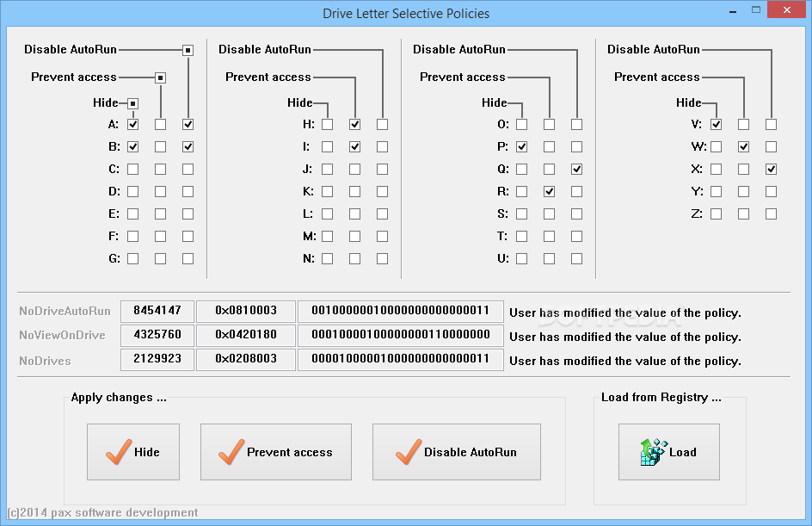Click the NoDrives binary value field

coord(401,359)
